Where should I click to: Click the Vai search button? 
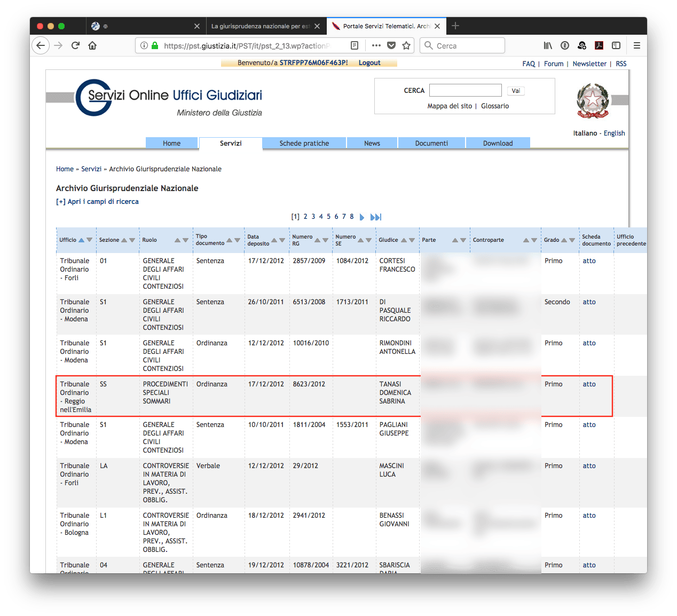(x=516, y=91)
